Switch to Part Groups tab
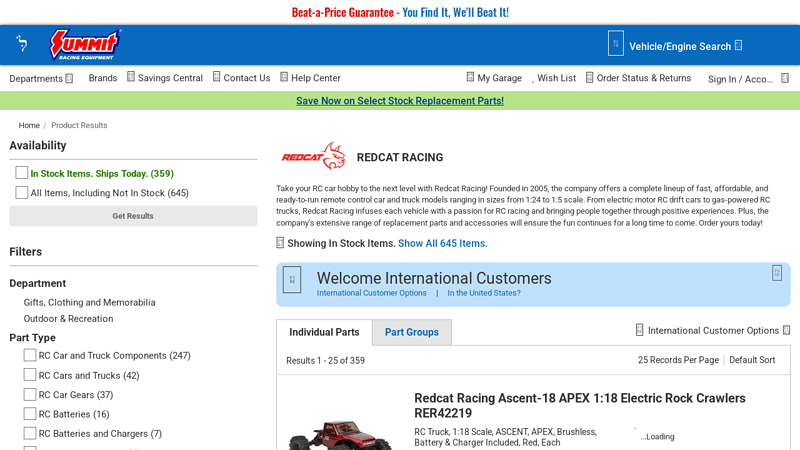Viewport: 800px width, 450px height. point(412,332)
